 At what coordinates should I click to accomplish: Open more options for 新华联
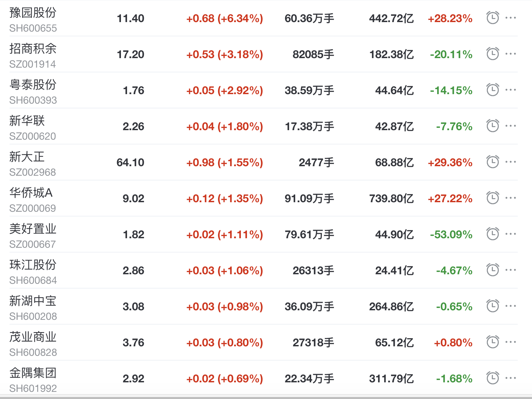[x=511, y=126]
